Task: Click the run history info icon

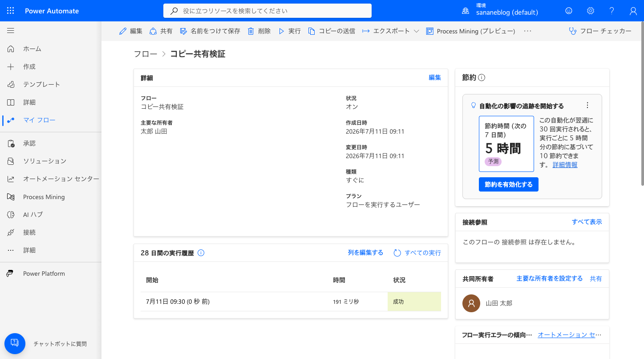Action: point(201,253)
